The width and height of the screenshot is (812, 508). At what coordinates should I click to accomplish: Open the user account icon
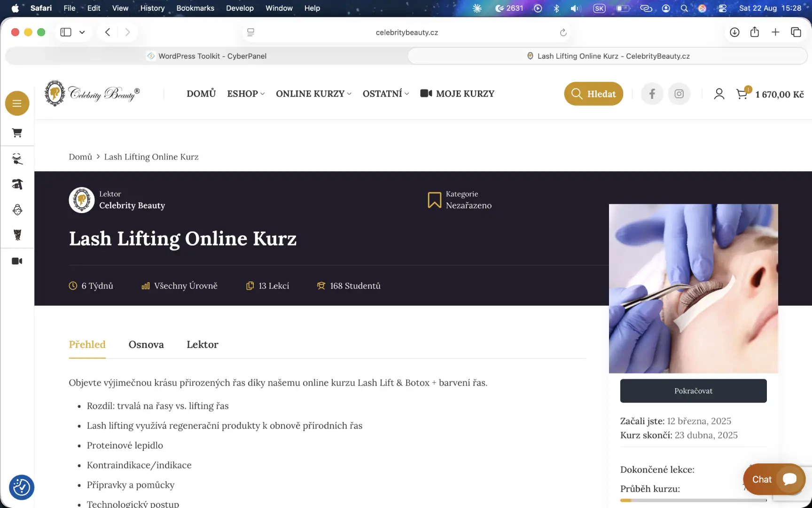click(719, 94)
